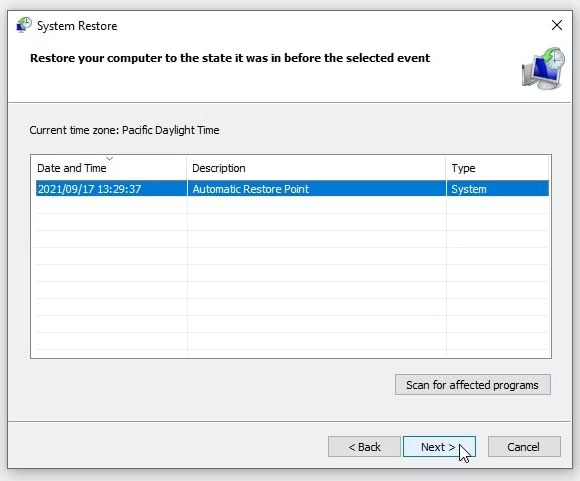Click the bold restore instruction heading
Viewport: 580px width, 481px height.
click(230, 58)
